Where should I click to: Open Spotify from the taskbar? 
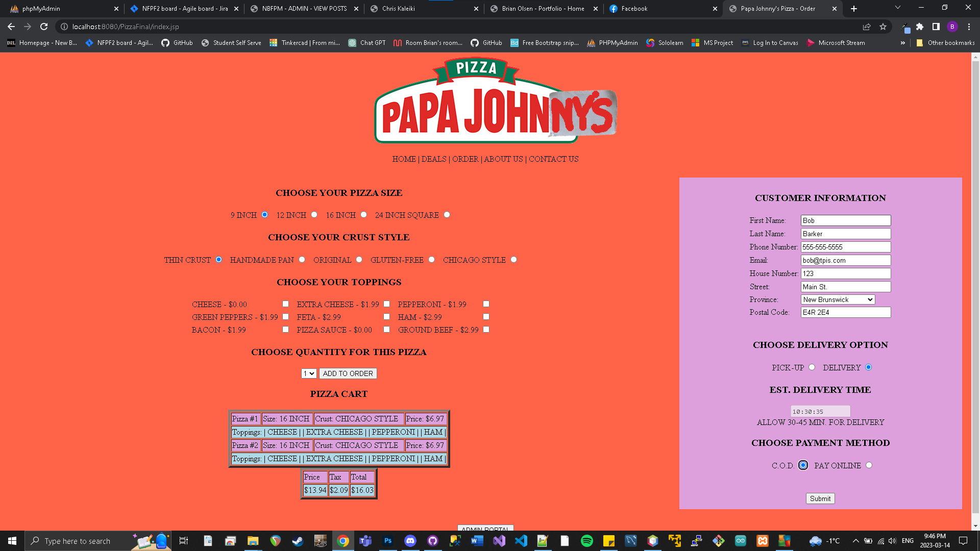(586, 541)
